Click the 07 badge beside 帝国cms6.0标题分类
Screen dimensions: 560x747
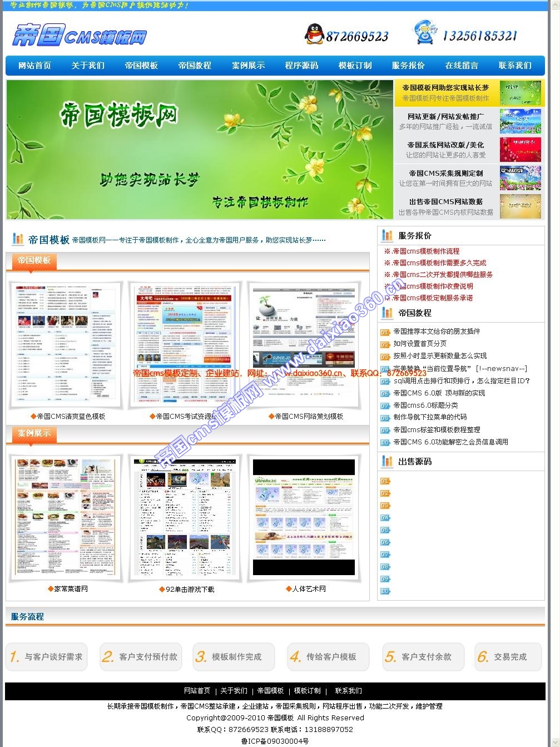[x=385, y=405]
